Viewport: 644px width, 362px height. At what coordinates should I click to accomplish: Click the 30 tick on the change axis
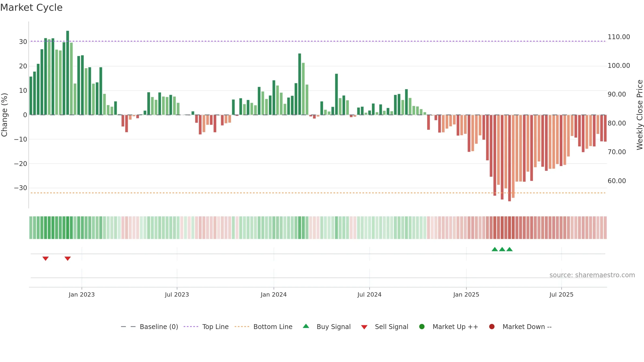23,42
